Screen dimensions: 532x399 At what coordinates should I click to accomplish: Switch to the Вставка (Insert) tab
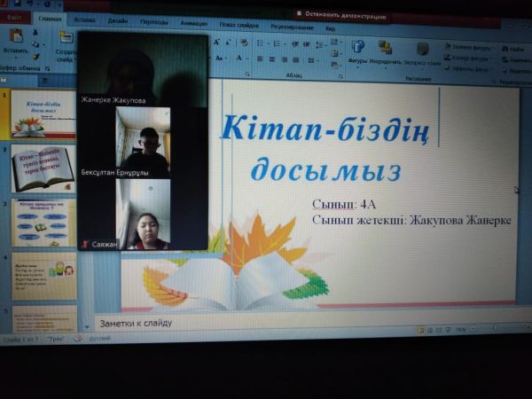point(85,18)
